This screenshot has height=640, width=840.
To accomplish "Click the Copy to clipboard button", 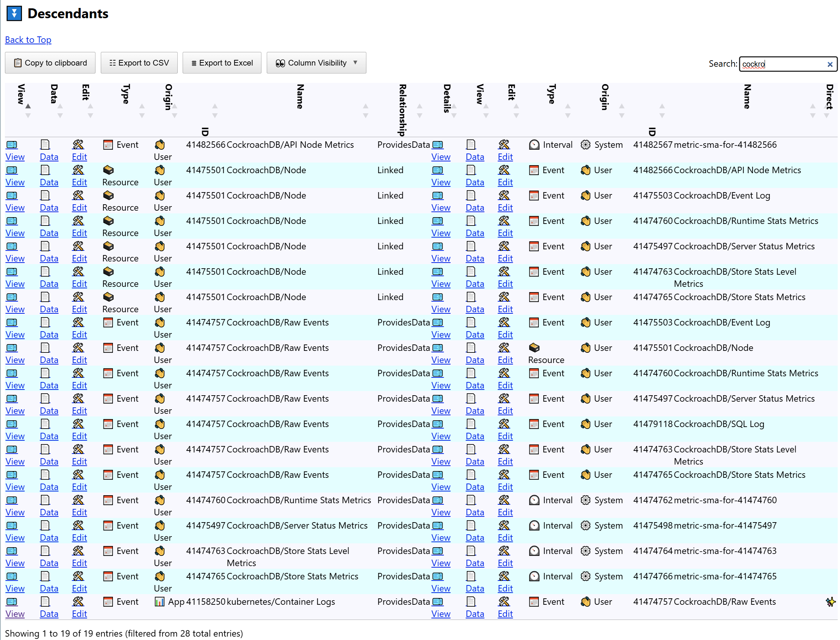I will [x=50, y=63].
